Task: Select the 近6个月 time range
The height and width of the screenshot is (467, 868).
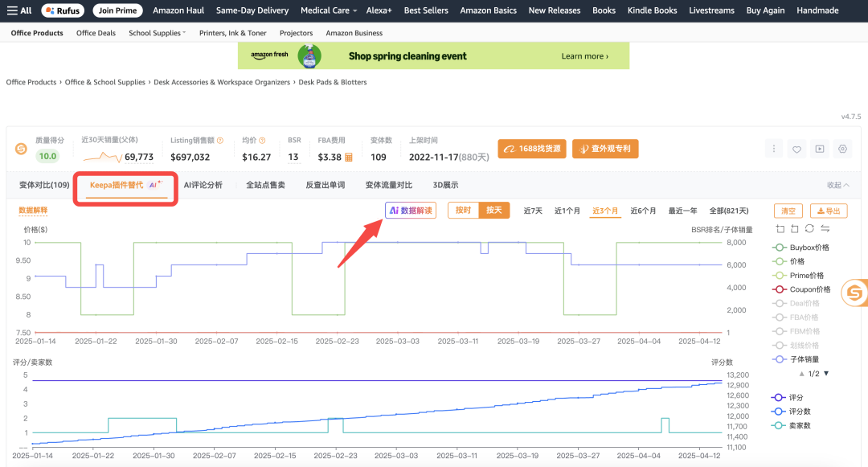Action: [643, 211]
